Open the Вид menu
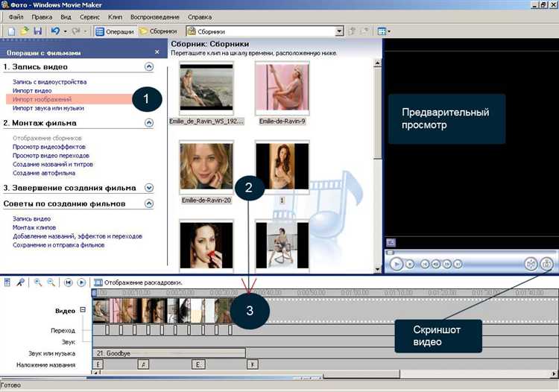559x392 pixels. click(x=66, y=16)
